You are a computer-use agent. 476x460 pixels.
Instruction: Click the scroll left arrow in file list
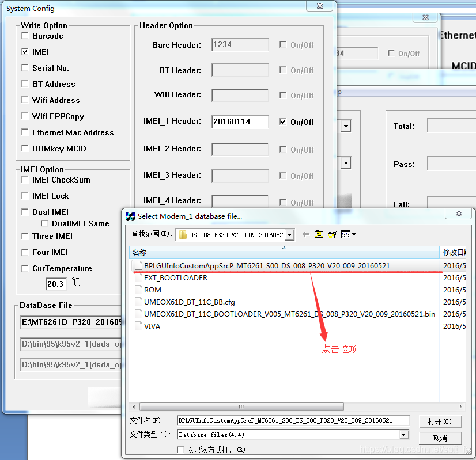pyautogui.click(x=134, y=406)
